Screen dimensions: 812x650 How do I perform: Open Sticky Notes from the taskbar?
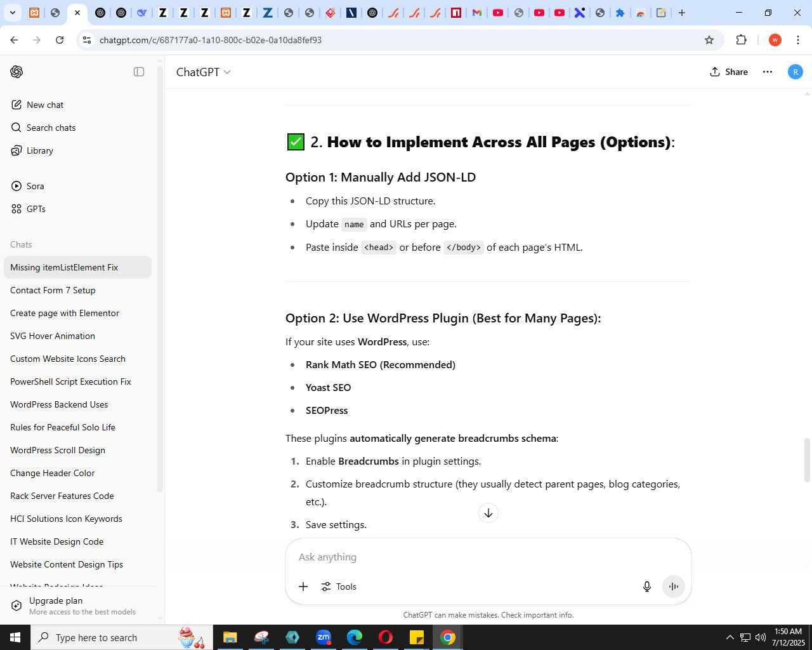point(417,637)
